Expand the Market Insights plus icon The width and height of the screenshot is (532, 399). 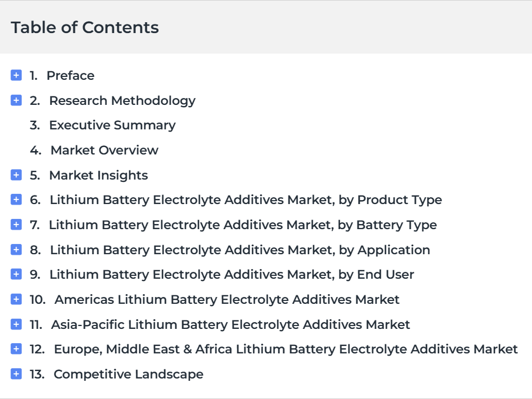pos(16,175)
